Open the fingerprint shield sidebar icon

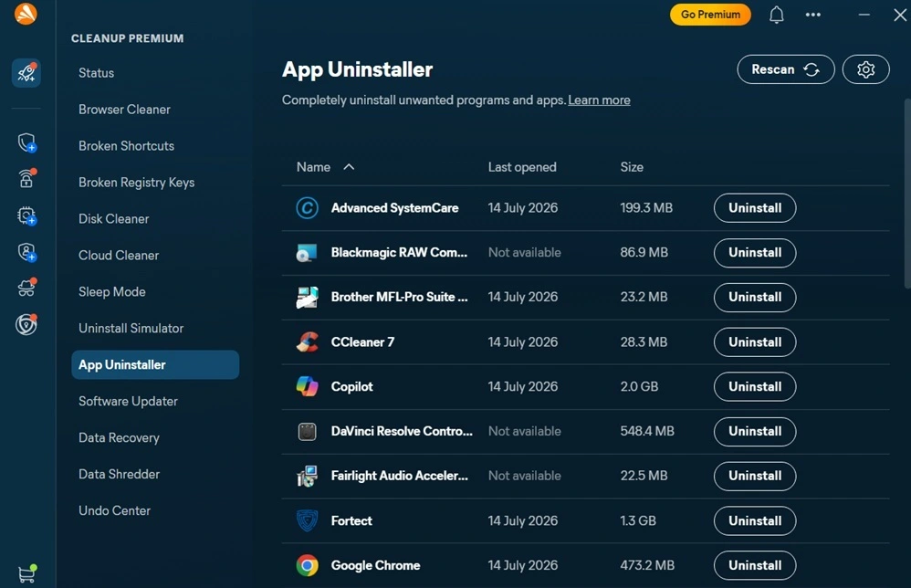pos(26,325)
